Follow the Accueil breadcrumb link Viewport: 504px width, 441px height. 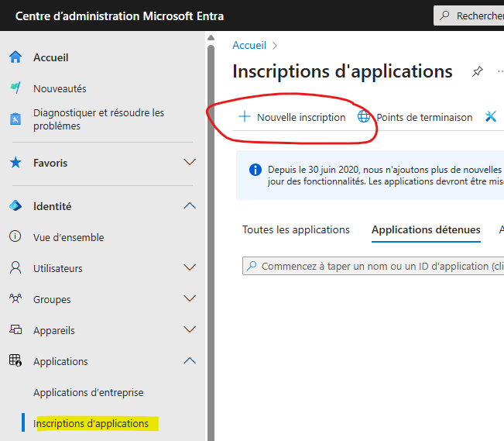249,46
